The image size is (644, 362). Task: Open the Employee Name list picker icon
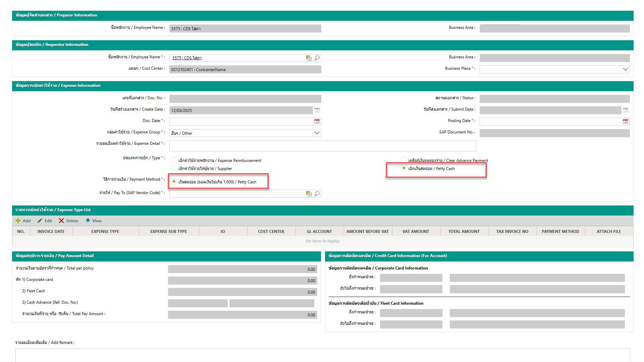coord(309,58)
